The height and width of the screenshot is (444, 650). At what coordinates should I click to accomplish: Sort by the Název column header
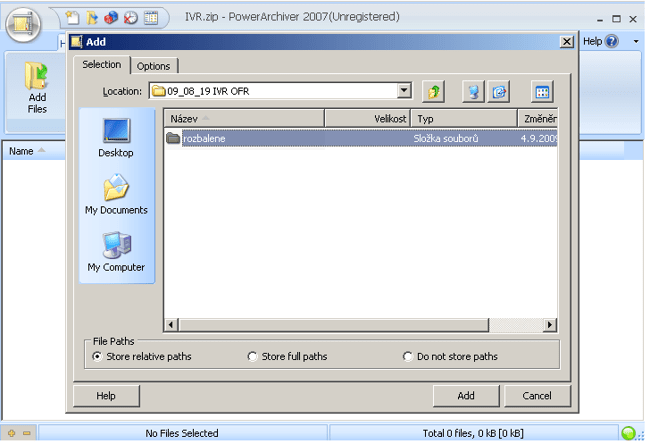[244, 119]
